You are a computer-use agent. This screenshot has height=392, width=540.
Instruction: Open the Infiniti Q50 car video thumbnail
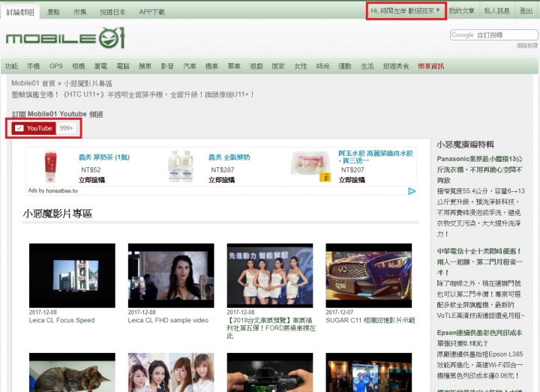(369, 276)
